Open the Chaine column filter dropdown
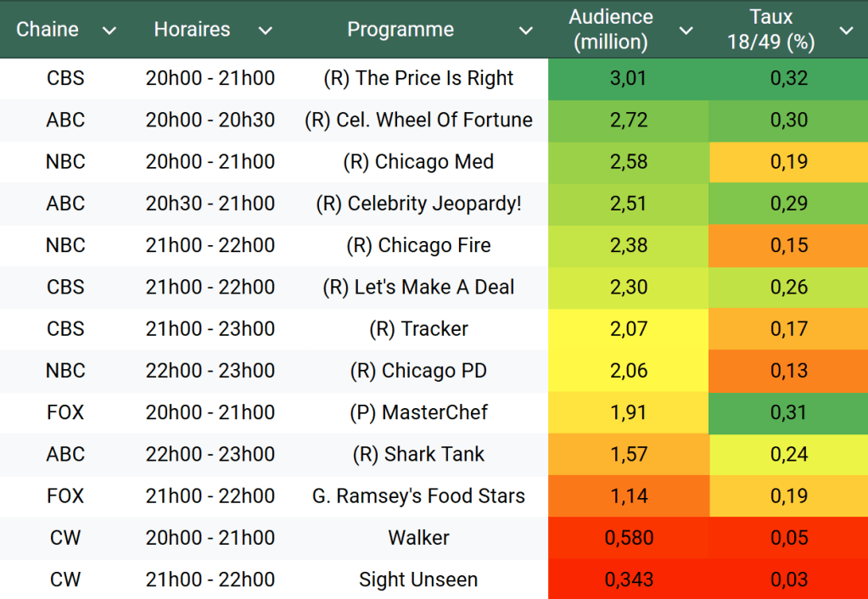 109,31
